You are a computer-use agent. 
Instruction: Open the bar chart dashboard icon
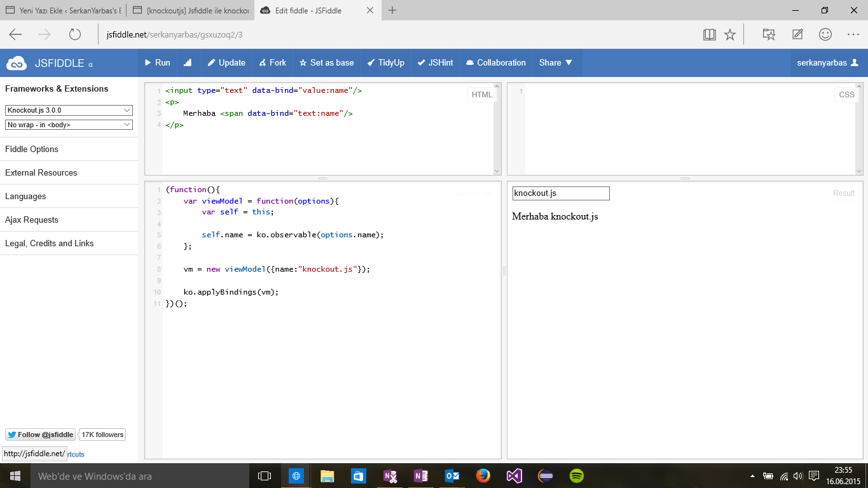click(188, 62)
